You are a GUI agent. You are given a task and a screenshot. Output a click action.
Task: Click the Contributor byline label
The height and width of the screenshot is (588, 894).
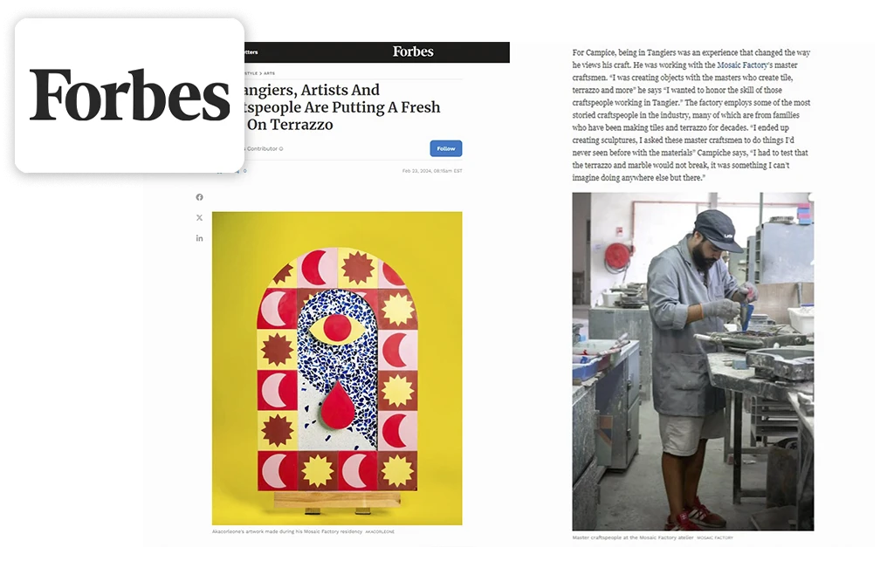click(x=262, y=148)
